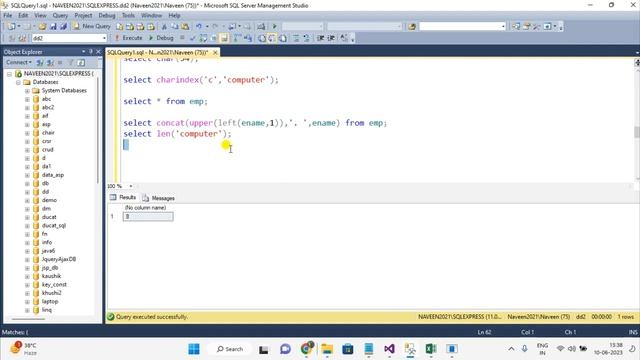Select the key_const database
Screen dimensions: 640x360
[54, 285]
